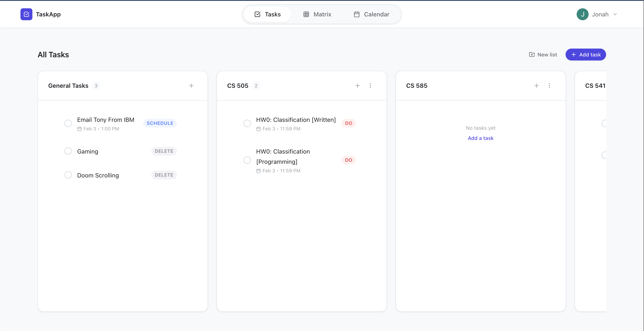
Task: Select the Matrix grid icon
Action: (x=306, y=14)
